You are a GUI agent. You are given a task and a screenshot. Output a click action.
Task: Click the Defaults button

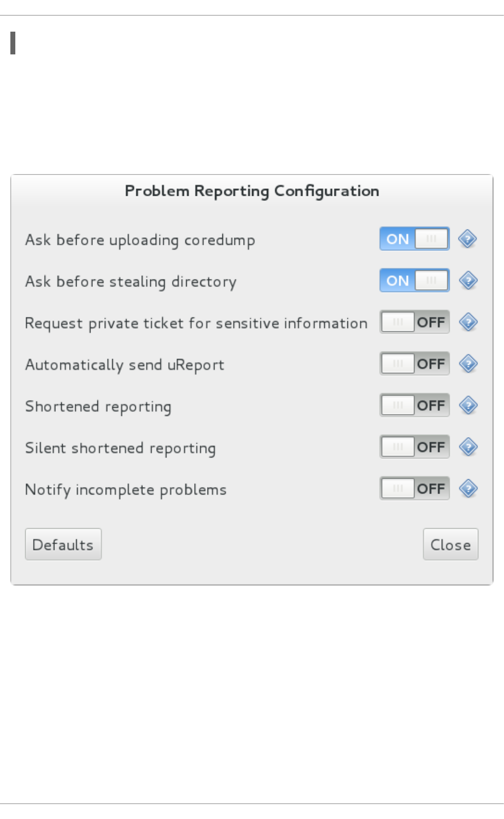[63, 544]
